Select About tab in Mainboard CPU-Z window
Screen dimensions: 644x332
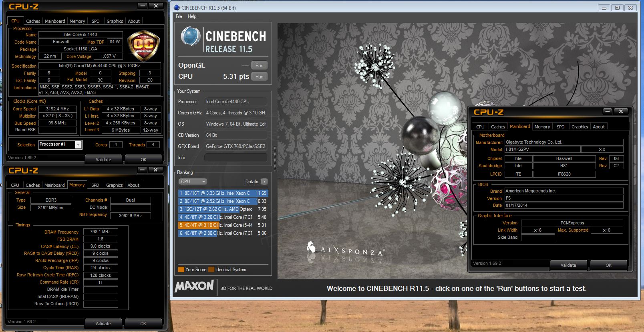pos(599,127)
